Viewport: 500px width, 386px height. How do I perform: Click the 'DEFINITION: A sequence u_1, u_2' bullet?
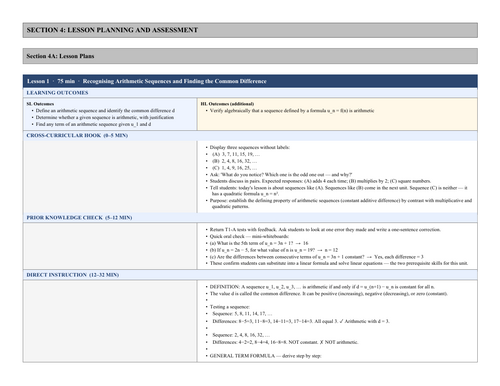pos(322,287)
